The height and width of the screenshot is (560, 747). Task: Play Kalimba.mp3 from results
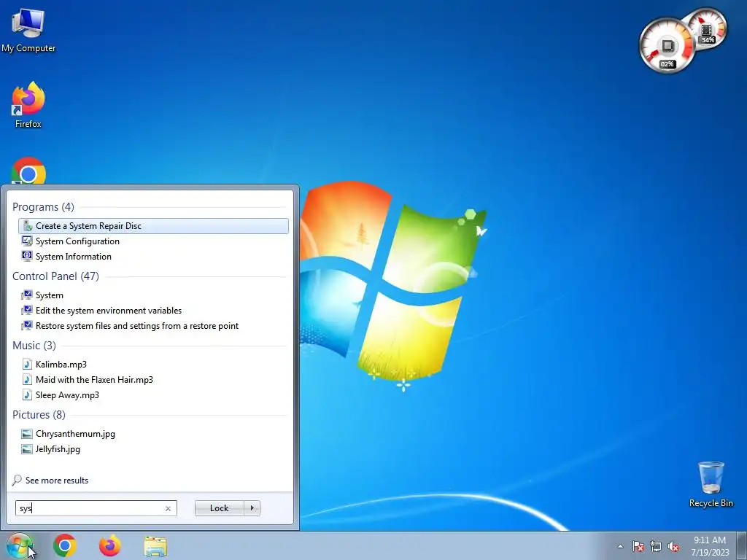(x=153, y=365)
